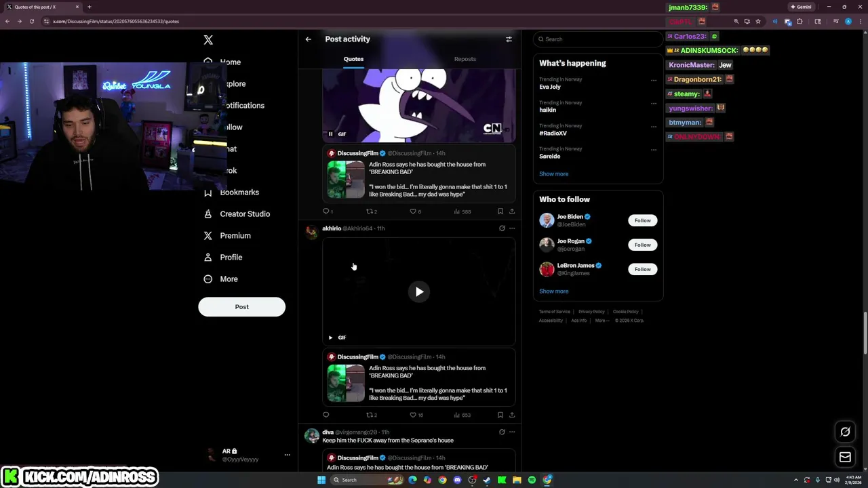Follow Joe Biden

click(x=642, y=220)
